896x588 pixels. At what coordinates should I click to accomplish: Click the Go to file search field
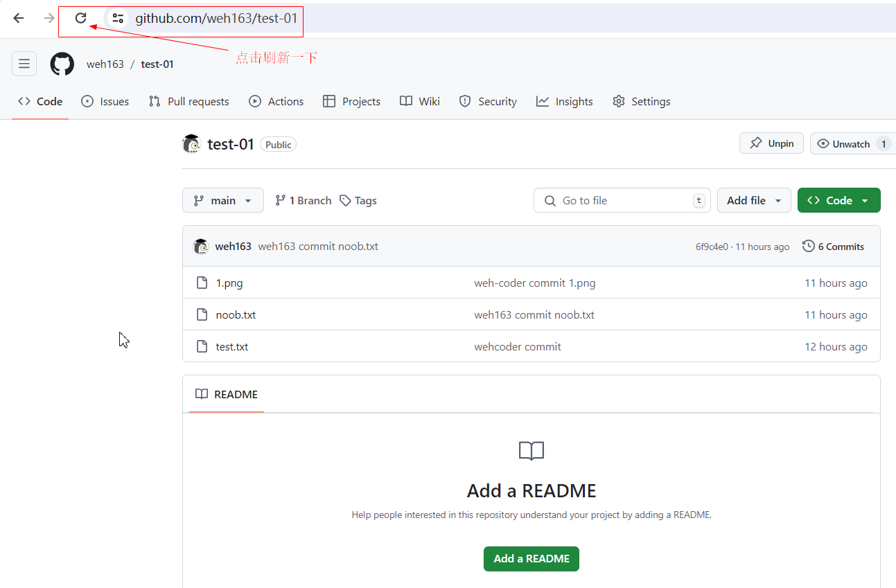622,200
